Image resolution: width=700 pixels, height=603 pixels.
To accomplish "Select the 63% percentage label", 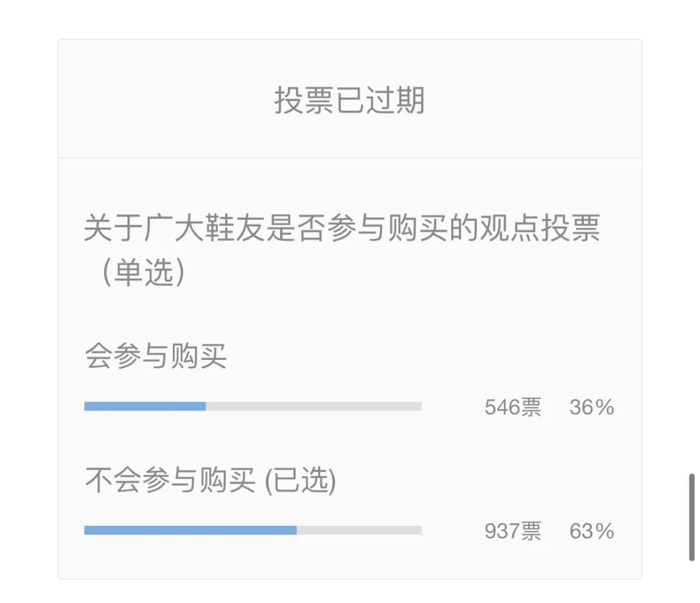I will [591, 532].
